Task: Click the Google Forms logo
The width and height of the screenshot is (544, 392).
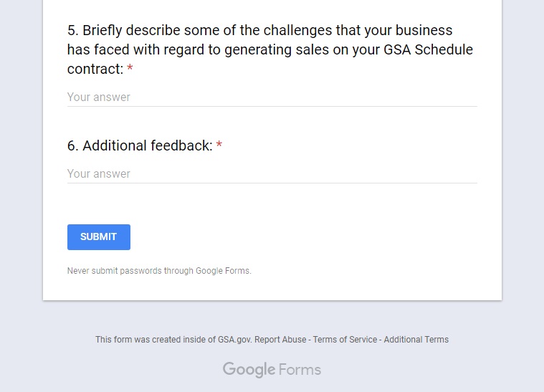Action: (x=272, y=370)
